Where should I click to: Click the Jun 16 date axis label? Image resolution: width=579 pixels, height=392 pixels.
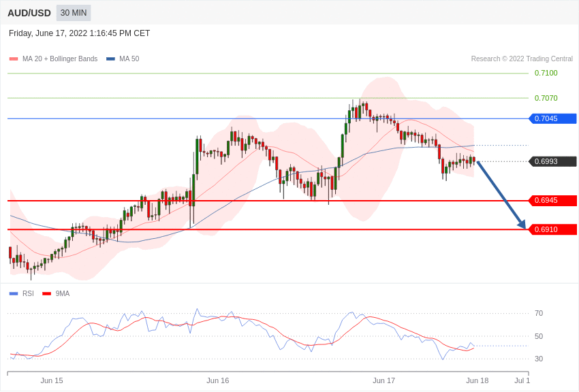point(218,380)
